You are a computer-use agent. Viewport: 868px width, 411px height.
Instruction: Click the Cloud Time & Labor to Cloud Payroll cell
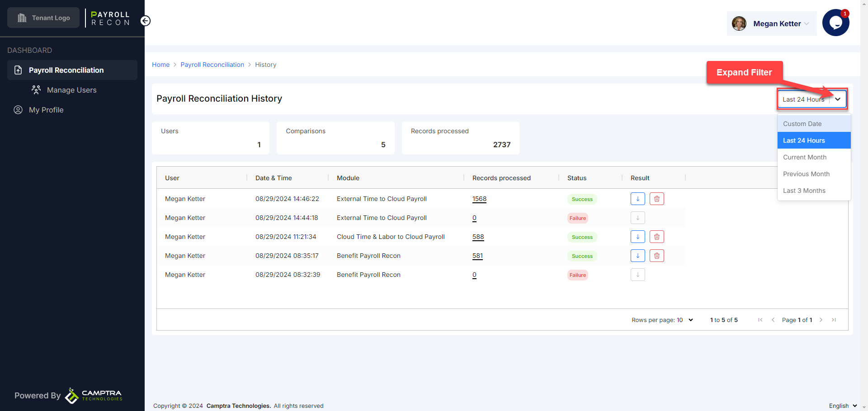pos(391,237)
